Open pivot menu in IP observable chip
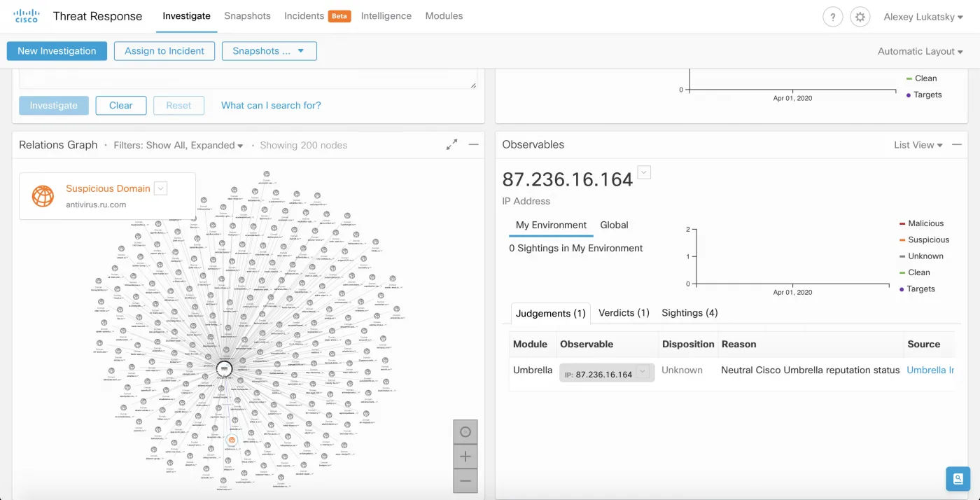This screenshot has width=980, height=500. [644, 373]
